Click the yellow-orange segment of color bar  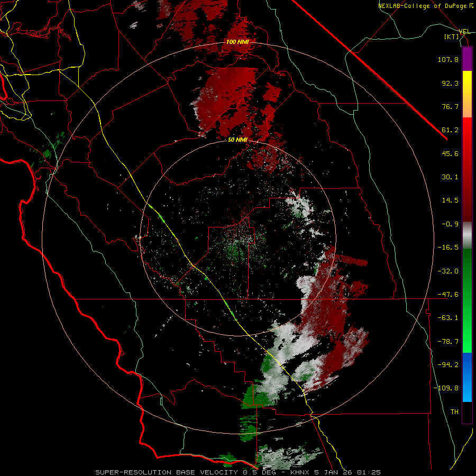[467, 94]
